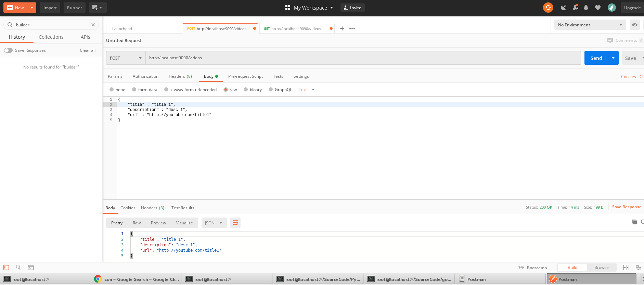Open the tab options ellipsis menu

coord(352,28)
